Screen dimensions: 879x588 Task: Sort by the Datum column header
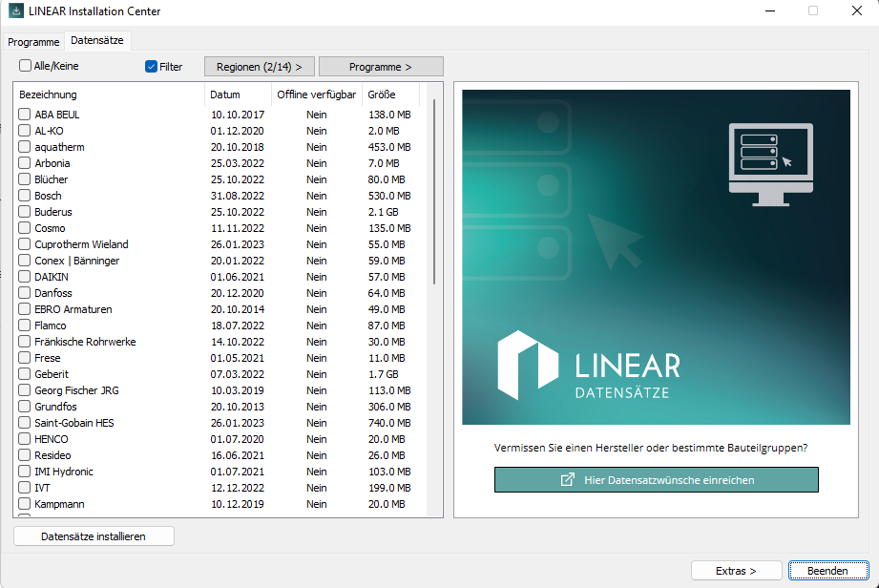[239, 94]
